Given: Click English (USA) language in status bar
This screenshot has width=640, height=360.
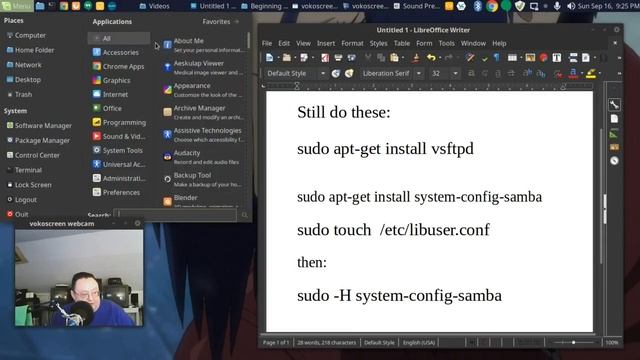Looking at the screenshot, I should point(418,342).
